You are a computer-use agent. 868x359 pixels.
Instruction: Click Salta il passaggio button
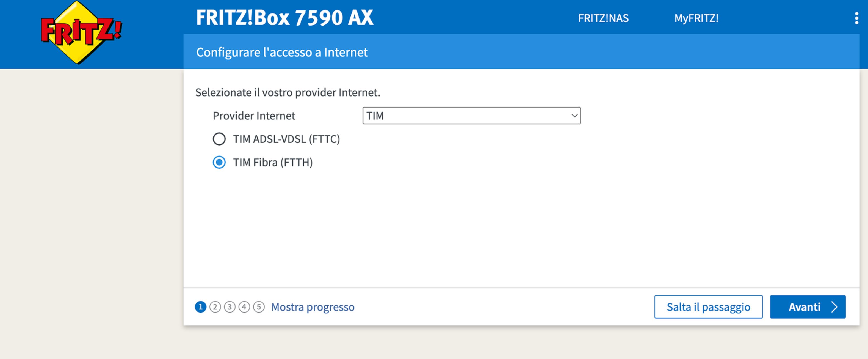708,307
